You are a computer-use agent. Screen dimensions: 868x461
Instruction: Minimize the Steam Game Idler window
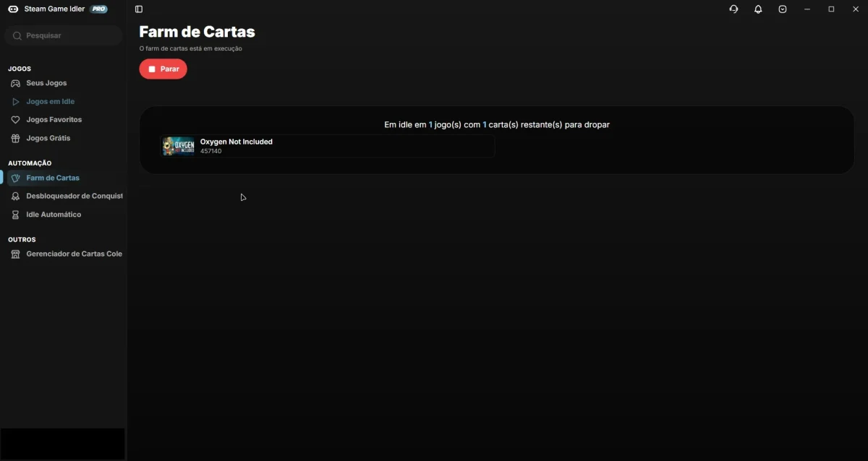[807, 9]
